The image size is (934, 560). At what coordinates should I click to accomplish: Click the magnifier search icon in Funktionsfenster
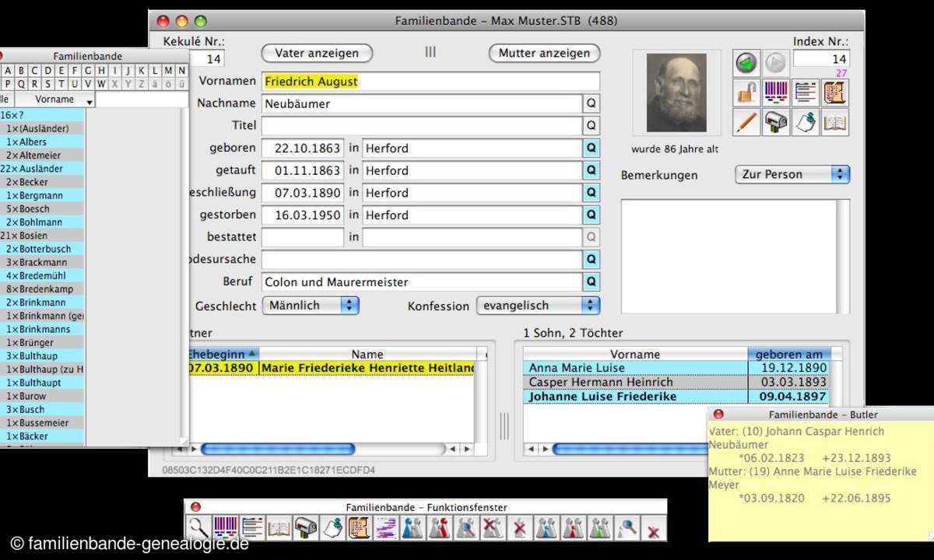coord(198,528)
